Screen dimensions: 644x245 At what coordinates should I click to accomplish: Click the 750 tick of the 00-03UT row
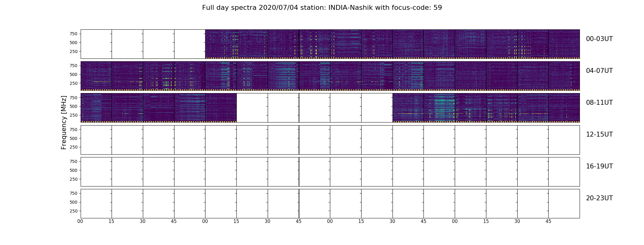click(x=73, y=34)
